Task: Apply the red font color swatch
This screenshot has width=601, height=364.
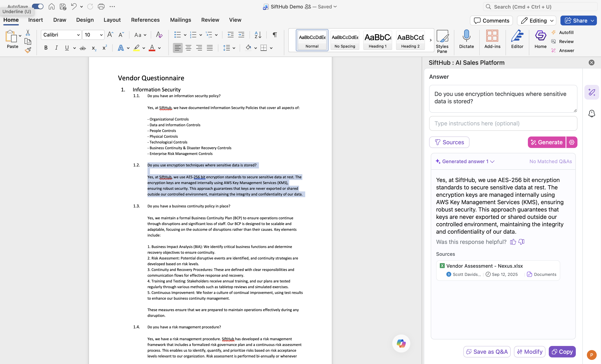Action: [152, 48]
